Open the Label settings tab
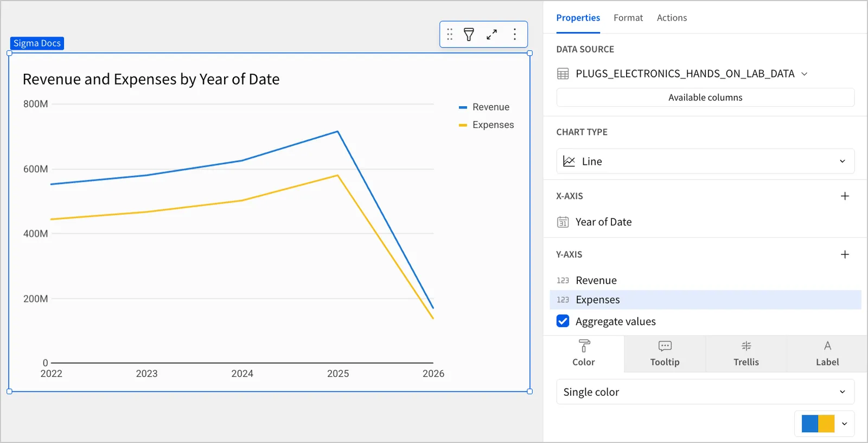The width and height of the screenshot is (868, 443). tap(827, 354)
